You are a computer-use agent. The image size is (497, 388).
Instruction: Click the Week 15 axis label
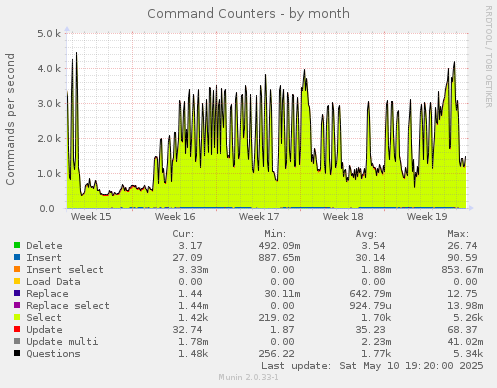(91, 217)
